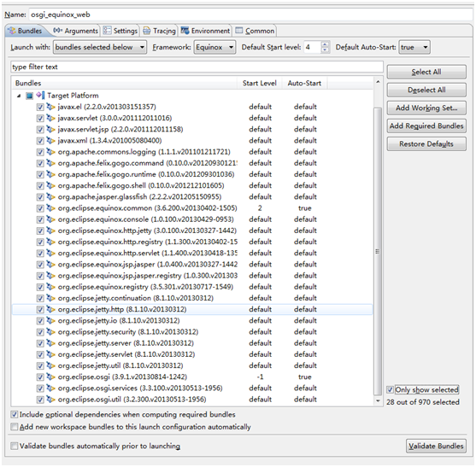The image size is (476, 467).
Task: Click the org.eclipse.osgi.services bundle icon
Action: pyautogui.click(x=50, y=388)
